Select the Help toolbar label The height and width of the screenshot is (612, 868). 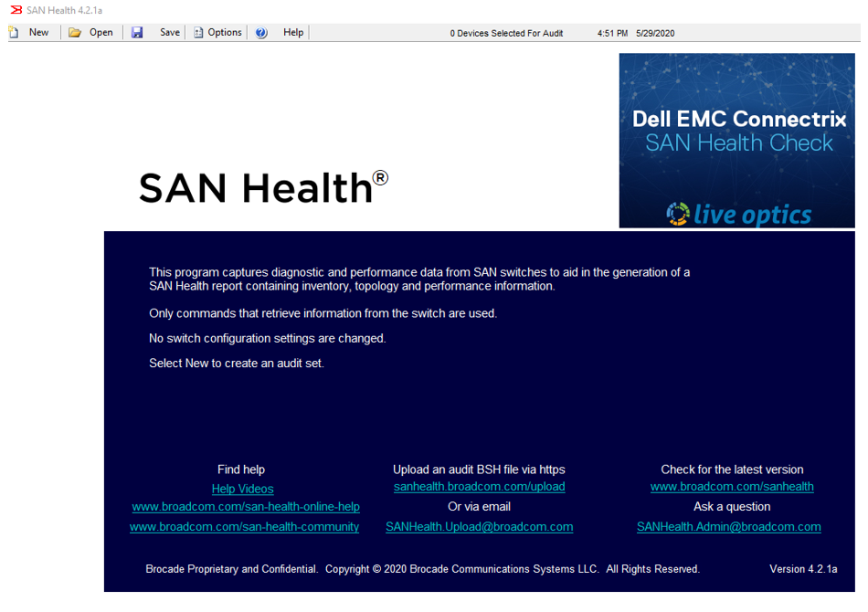pos(293,32)
